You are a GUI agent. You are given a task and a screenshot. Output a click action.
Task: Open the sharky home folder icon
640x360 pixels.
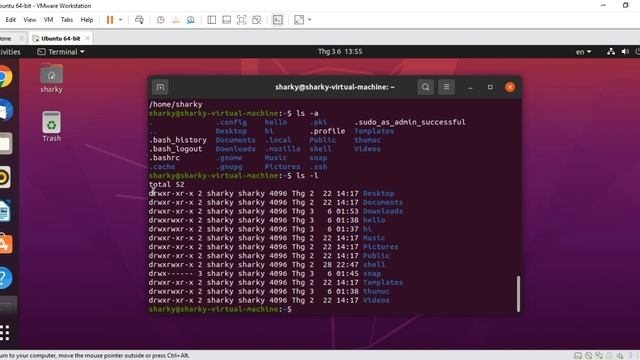point(51,78)
